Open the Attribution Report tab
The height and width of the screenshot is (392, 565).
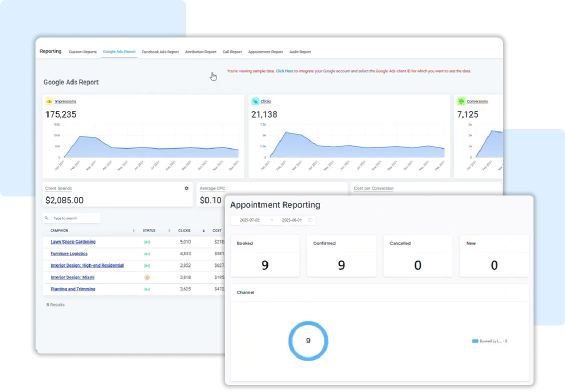[200, 52]
